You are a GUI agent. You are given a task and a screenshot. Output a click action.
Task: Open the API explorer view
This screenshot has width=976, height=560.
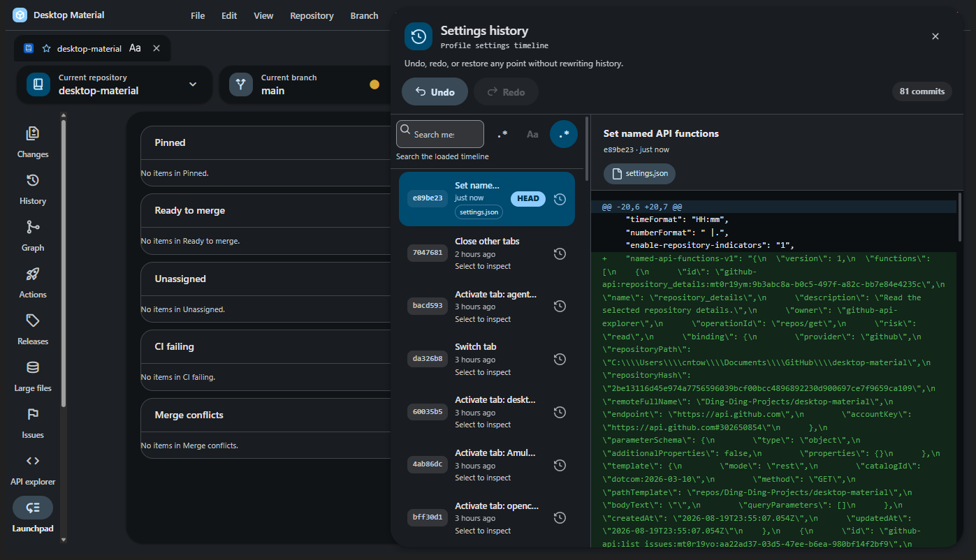tap(33, 470)
